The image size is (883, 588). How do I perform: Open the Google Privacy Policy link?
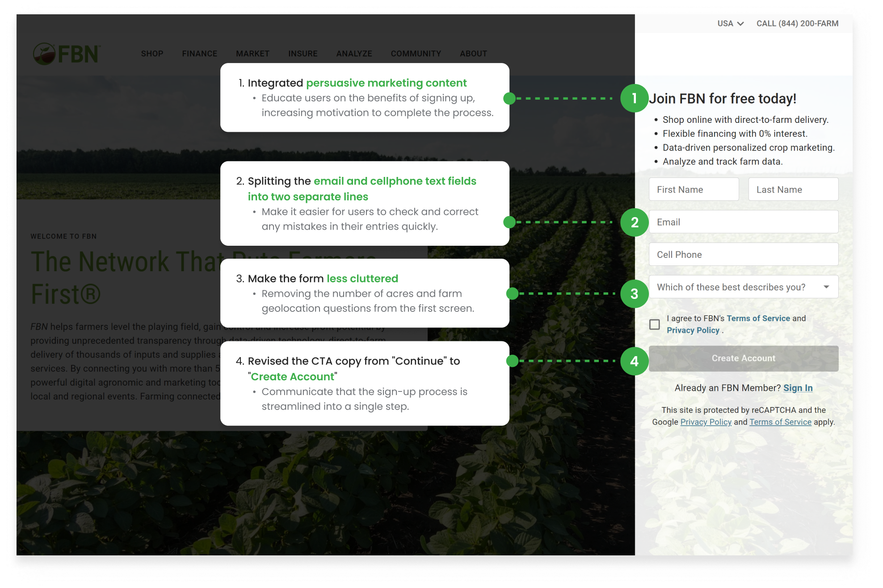pyautogui.click(x=706, y=422)
